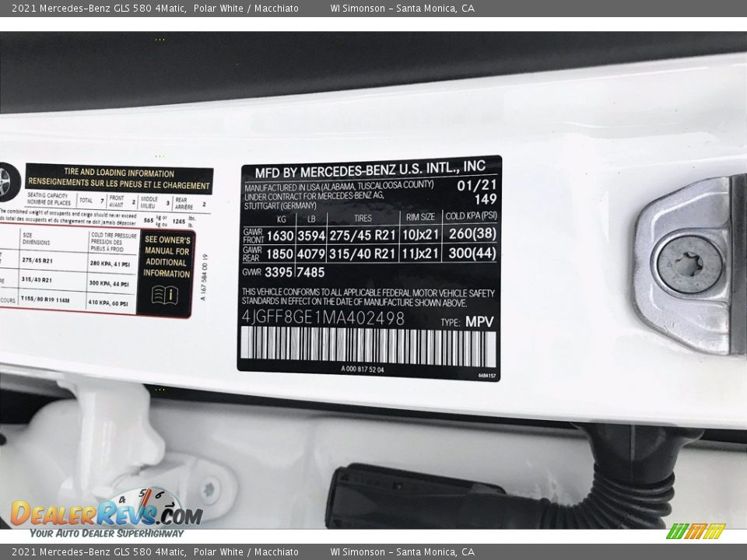
Task: Click the front axle weight 3594 lb
Action: click(x=311, y=236)
